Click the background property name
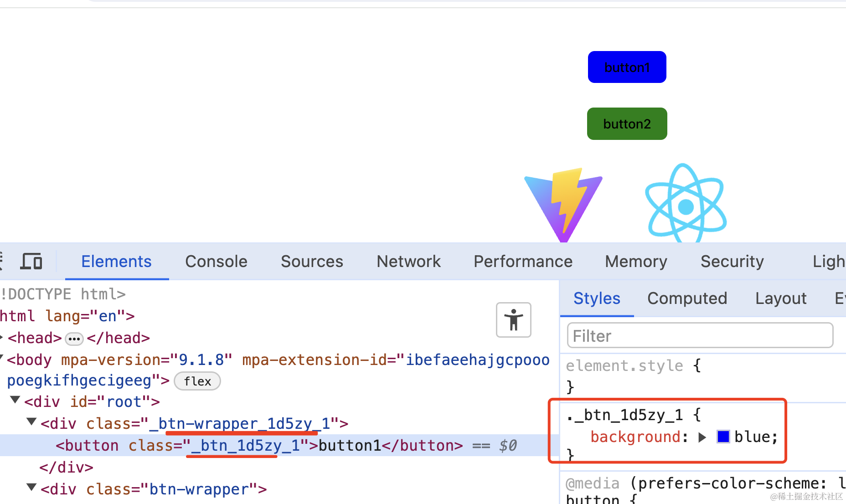 (x=635, y=437)
